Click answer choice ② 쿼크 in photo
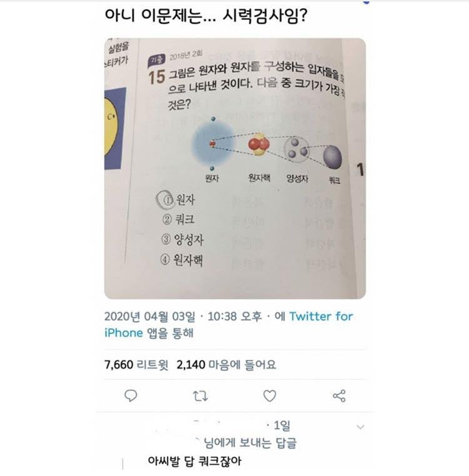Viewport: 469px width, 476px height. 178,219
